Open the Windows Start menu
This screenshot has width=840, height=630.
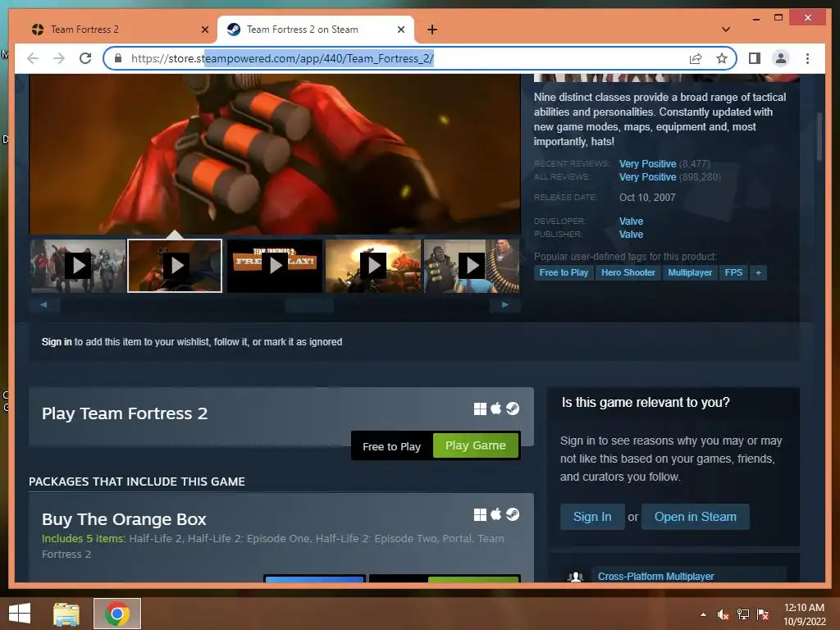(x=20, y=614)
